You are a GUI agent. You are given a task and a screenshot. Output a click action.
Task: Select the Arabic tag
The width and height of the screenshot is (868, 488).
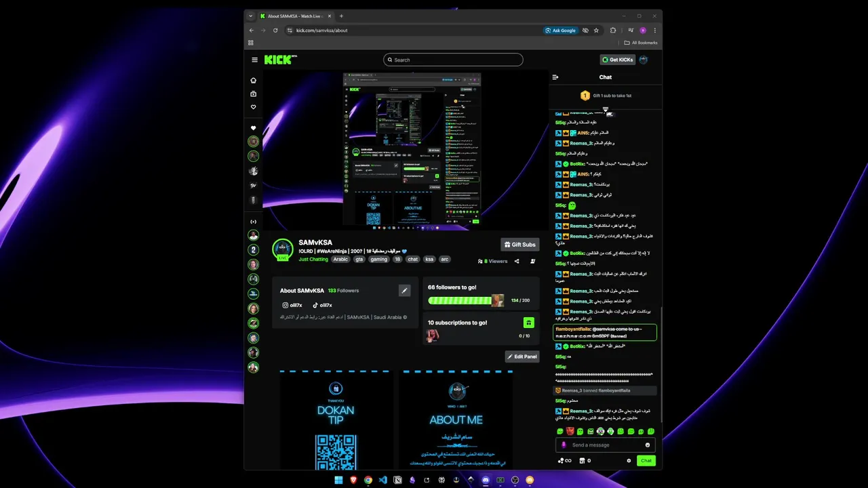point(340,259)
